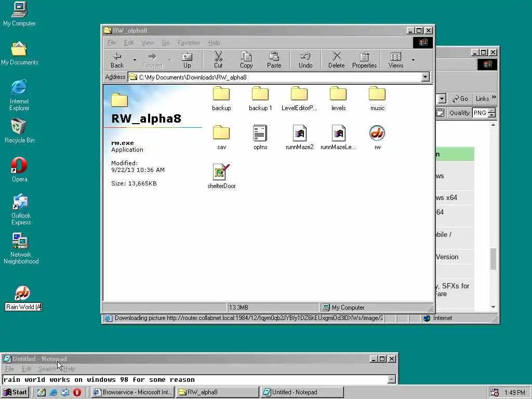Open the Back history dropdown arrow
This screenshot has width=532, height=399.
[135, 60]
